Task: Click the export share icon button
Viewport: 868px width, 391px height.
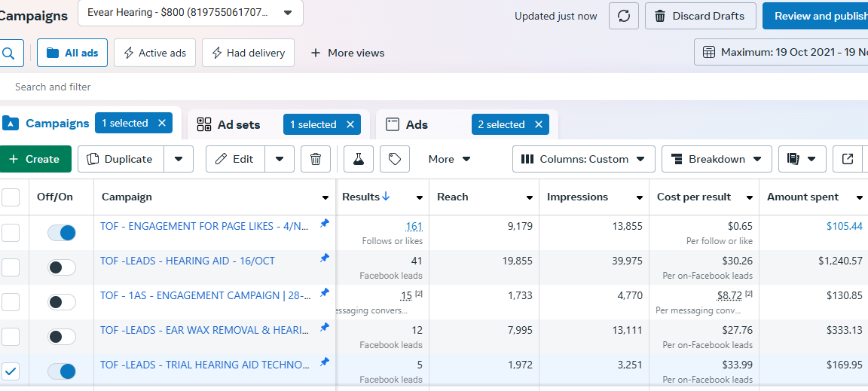Action: [848, 159]
